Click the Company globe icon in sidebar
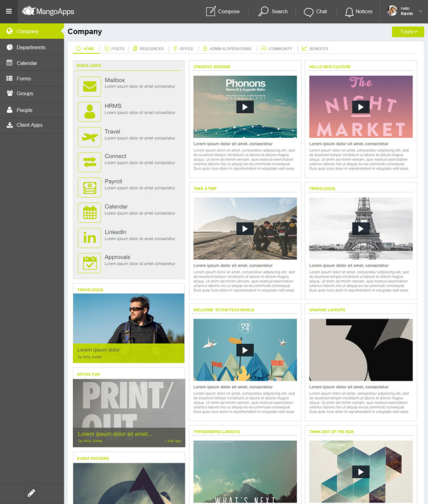The height and width of the screenshot is (504, 428). pyautogui.click(x=10, y=31)
